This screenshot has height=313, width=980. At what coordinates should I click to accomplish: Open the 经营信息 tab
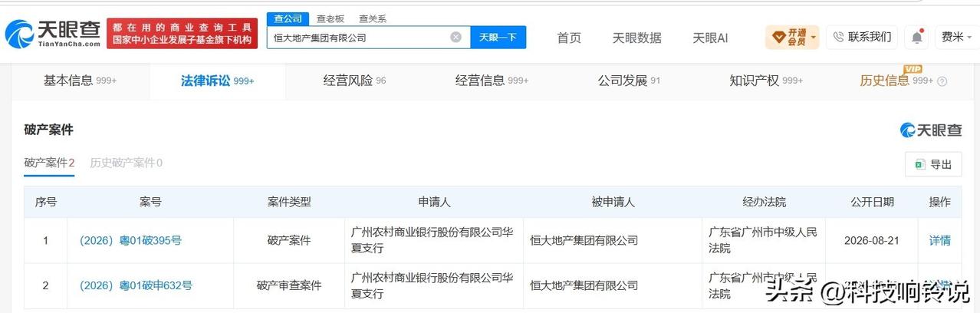[x=492, y=81]
